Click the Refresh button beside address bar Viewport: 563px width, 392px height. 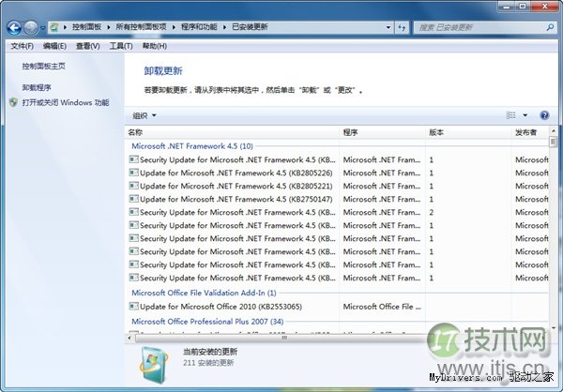[402, 27]
